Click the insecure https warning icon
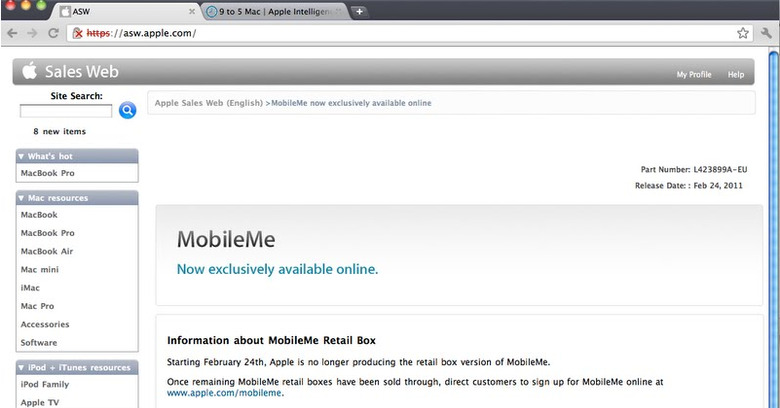 (78, 33)
